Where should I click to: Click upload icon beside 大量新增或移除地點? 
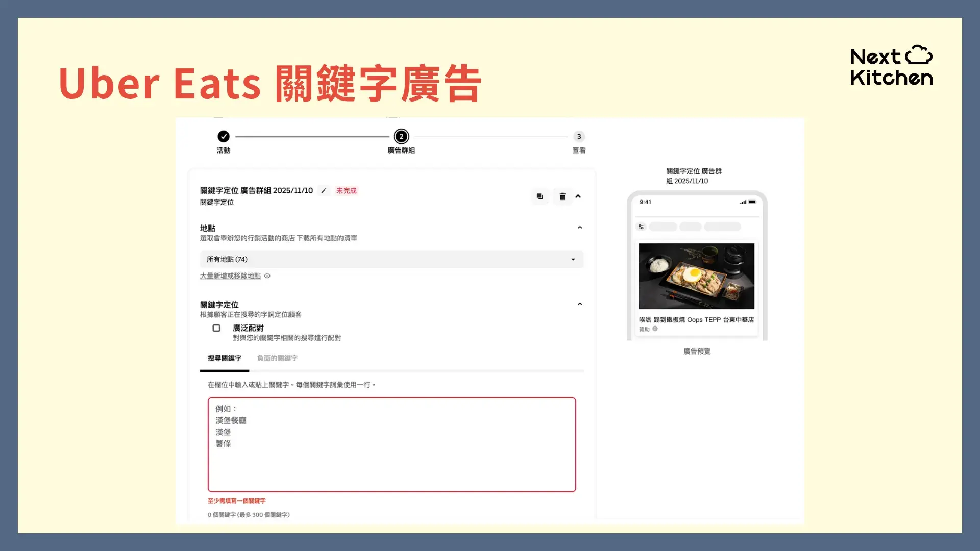267,275
